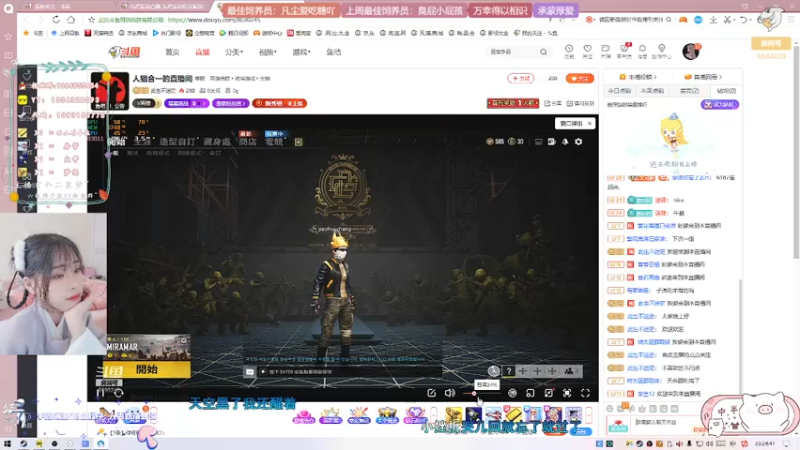Switch to the 今日贡献 contribution tab
This screenshot has height=450, width=800.
tap(619, 91)
